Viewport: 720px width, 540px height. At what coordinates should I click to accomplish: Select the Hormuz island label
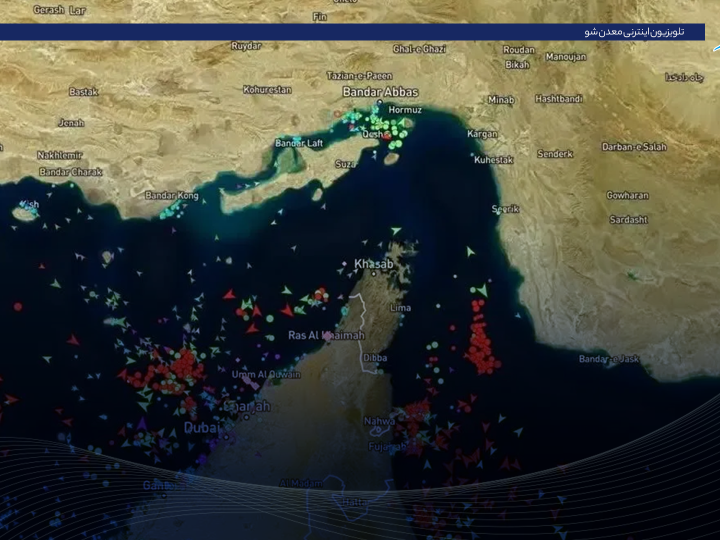[405, 109]
